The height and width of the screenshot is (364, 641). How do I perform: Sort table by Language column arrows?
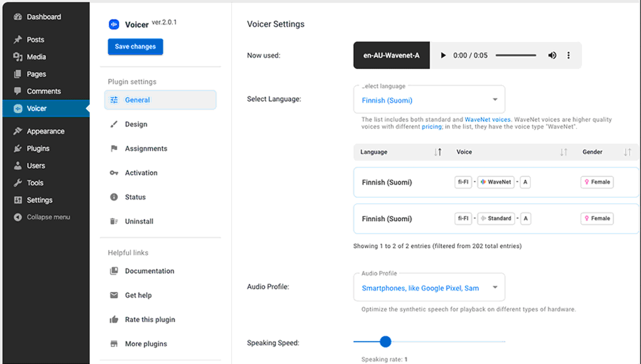(x=438, y=152)
